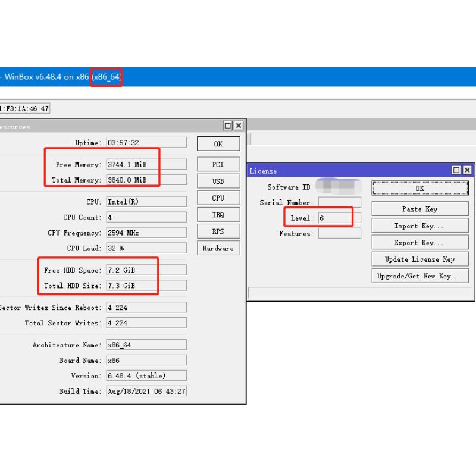Viewport: 476px width, 476px height.
Task: Select the Uptime value field
Action: click(x=146, y=143)
